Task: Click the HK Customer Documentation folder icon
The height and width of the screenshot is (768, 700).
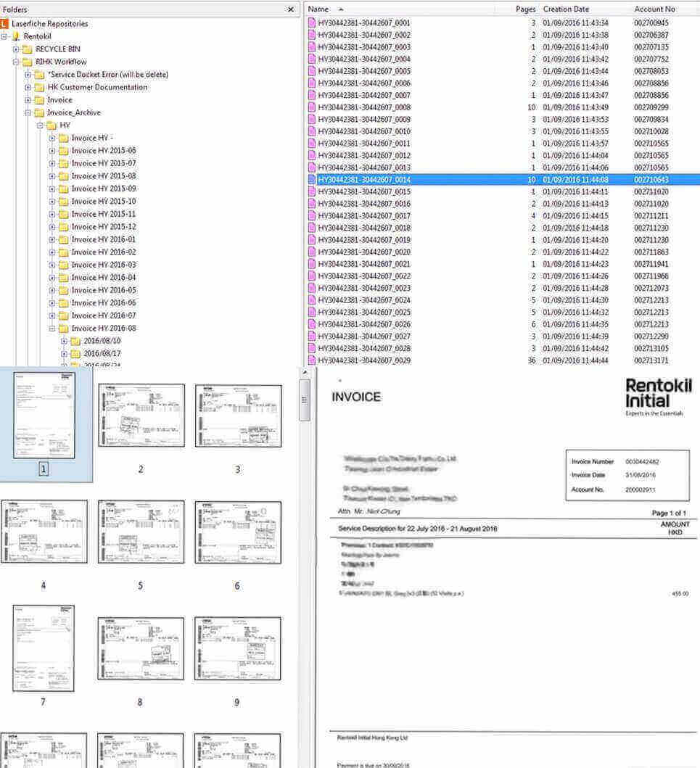Action: (40, 87)
